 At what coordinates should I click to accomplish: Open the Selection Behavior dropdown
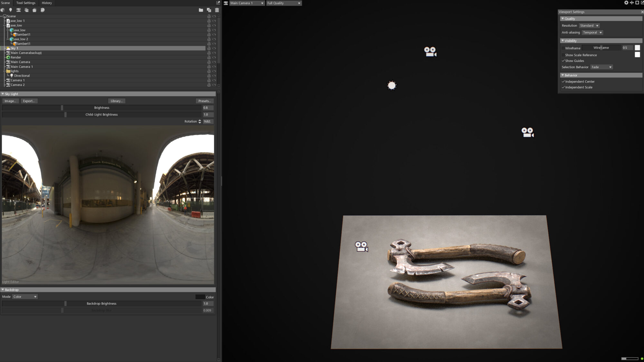(x=601, y=67)
